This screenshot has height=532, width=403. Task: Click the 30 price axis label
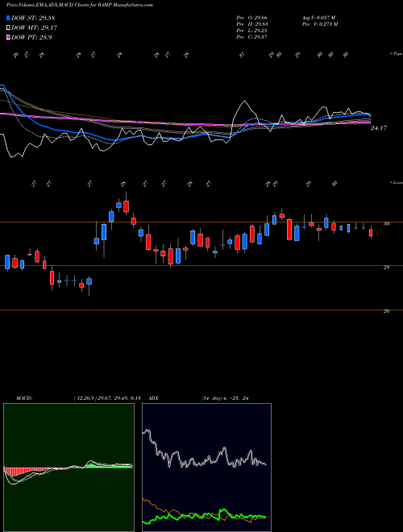pos(386,223)
